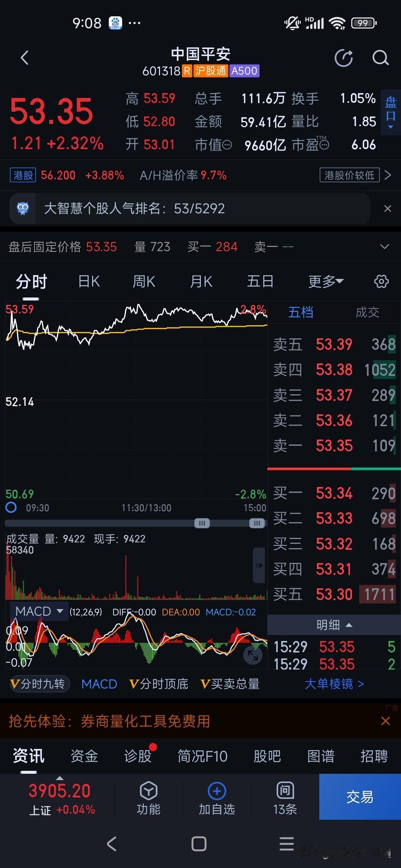The width and height of the screenshot is (401, 868).
Task: Tap the 大智慧个股人气排名 53/5292 text
Action: click(134, 208)
